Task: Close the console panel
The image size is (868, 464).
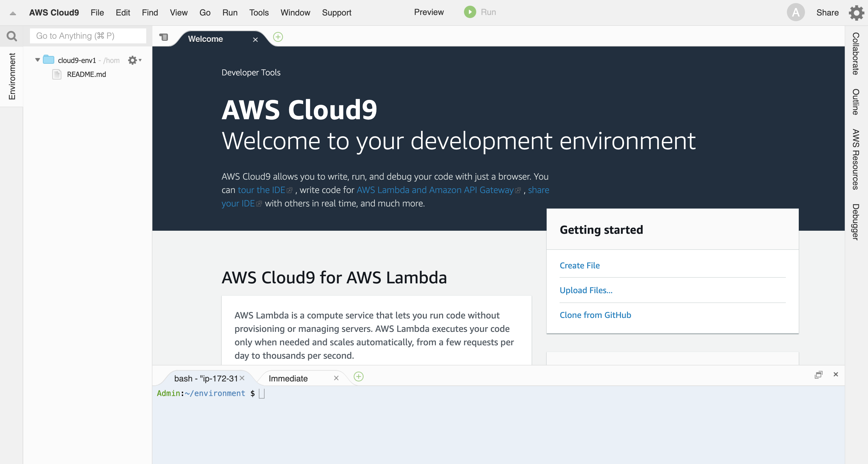Action: [x=836, y=374]
